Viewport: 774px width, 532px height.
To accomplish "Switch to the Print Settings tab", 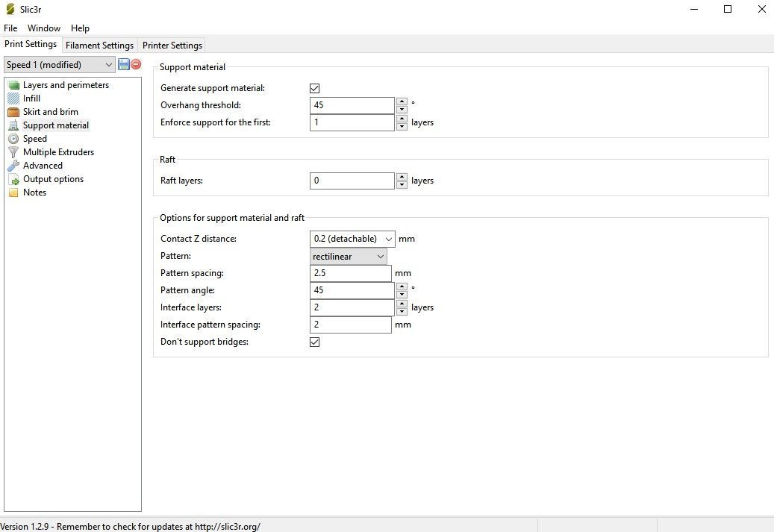I will (x=31, y=44).
